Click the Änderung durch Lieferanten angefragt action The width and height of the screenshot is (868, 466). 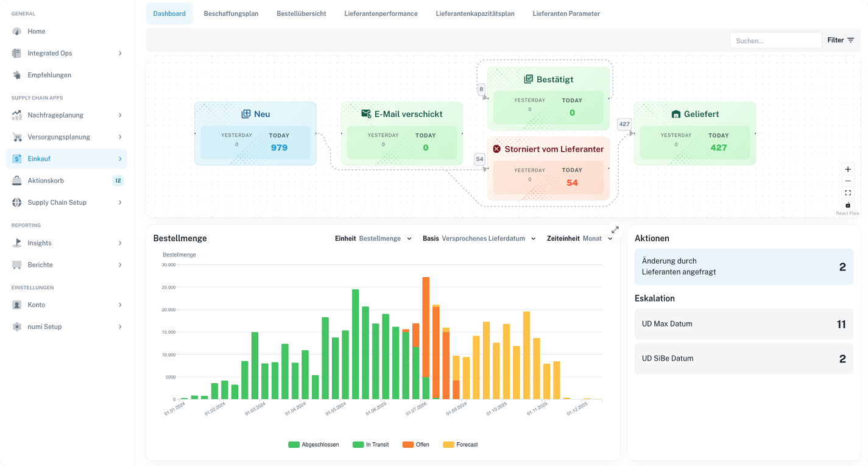point(743,266)
